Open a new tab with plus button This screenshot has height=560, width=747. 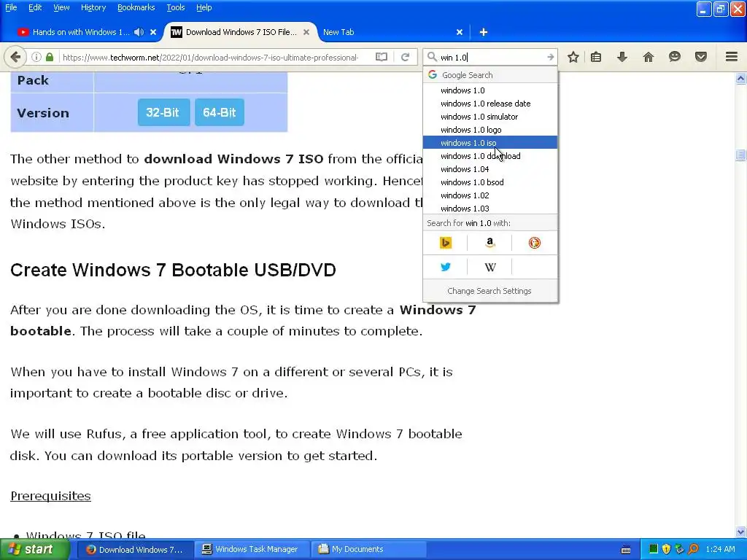click(x=483, y=32)
